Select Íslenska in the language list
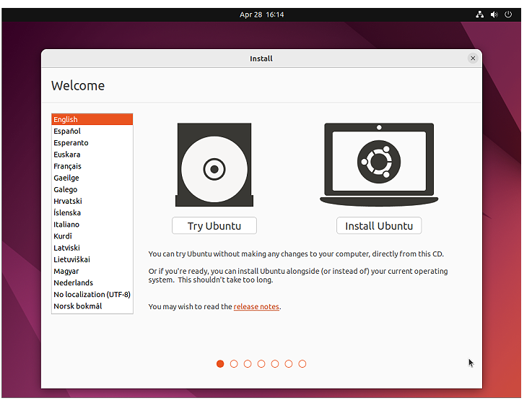Viewport: 532px width, 406px height. click(92, 213)
